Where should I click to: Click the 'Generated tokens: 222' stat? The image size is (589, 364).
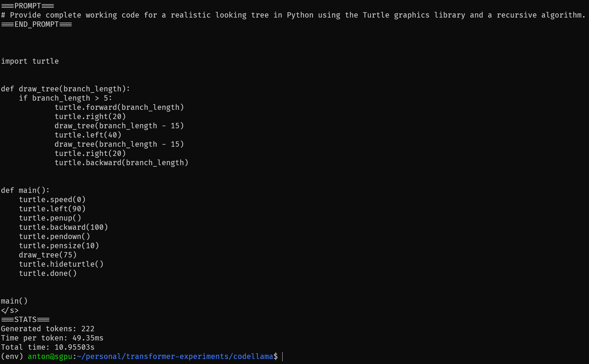coord(48,329)
